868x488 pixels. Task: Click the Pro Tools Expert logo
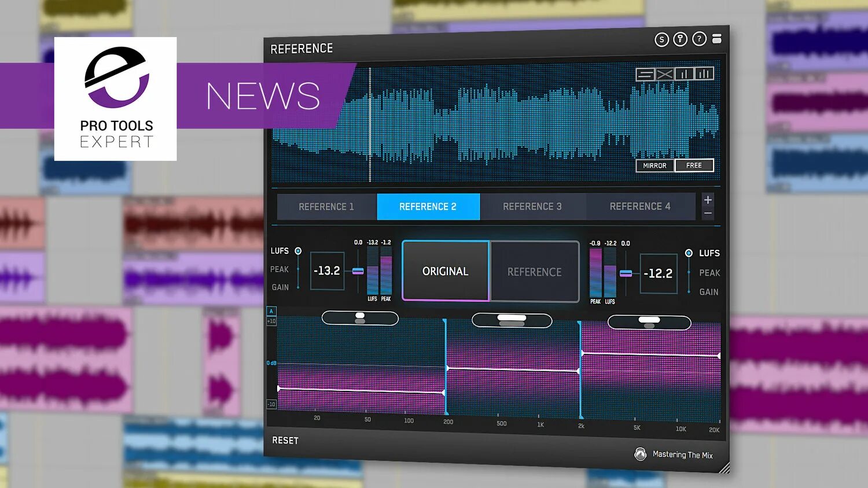(116, 99)
